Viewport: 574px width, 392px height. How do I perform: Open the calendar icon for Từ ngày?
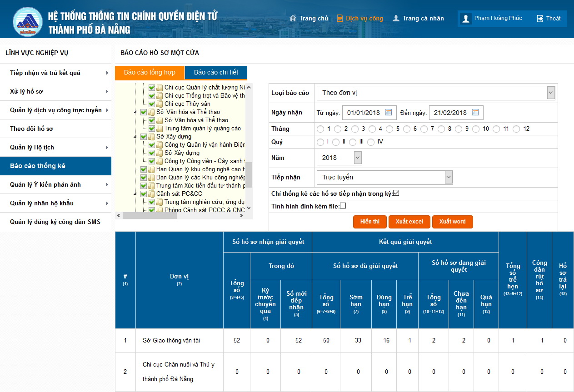(389, 112)
